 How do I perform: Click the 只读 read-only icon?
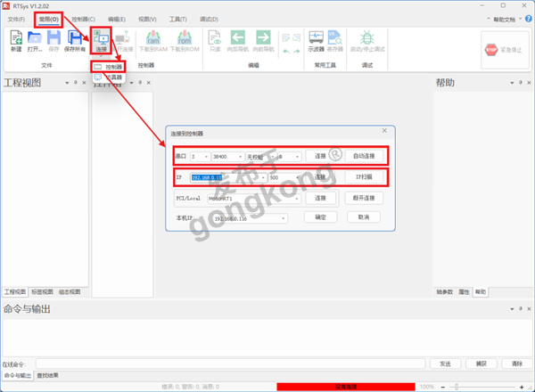pos(215,37)
